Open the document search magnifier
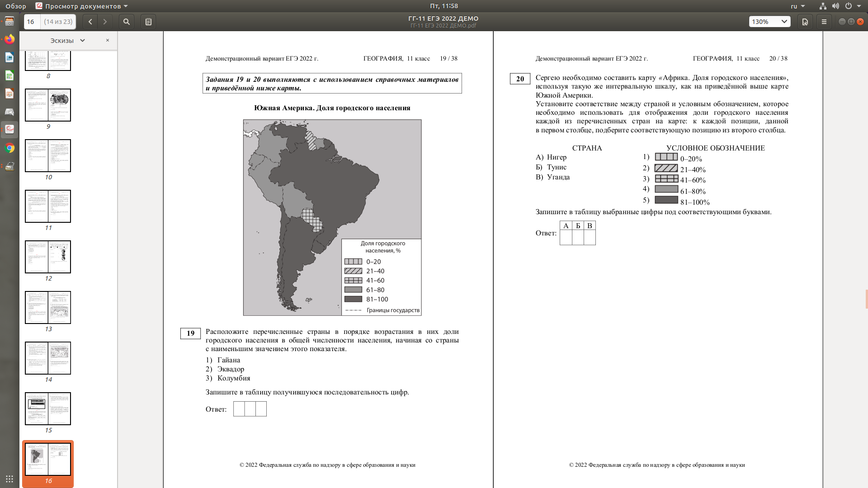The image size is (868, 488). (x=127, y=22)
